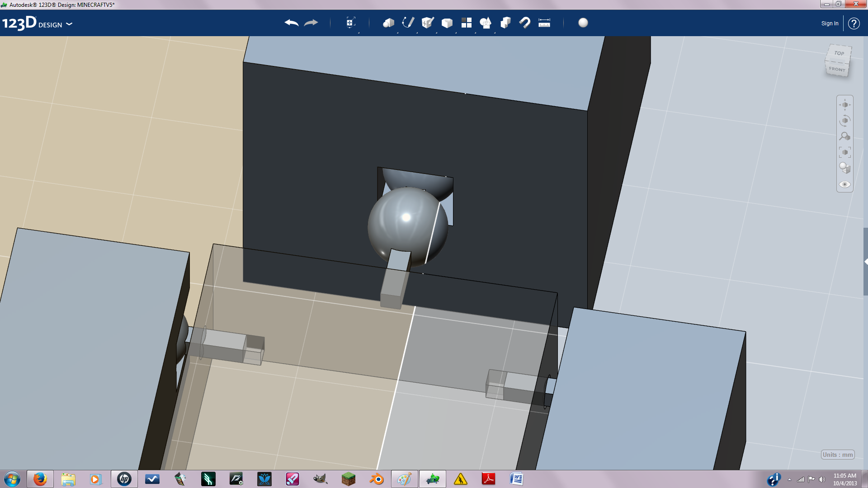Show hidden system tray icons

(x=789, y=479)
